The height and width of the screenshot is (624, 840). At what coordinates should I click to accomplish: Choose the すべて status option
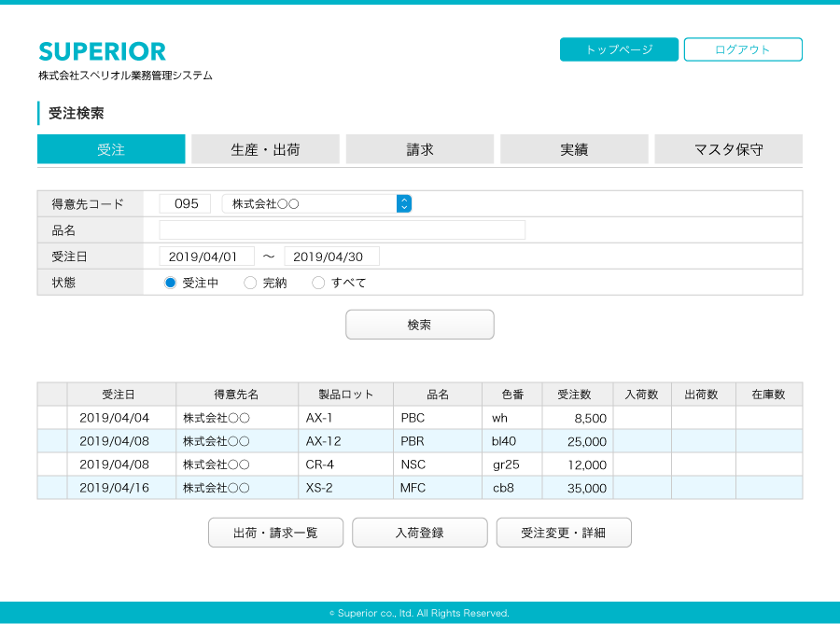point(318,283)
